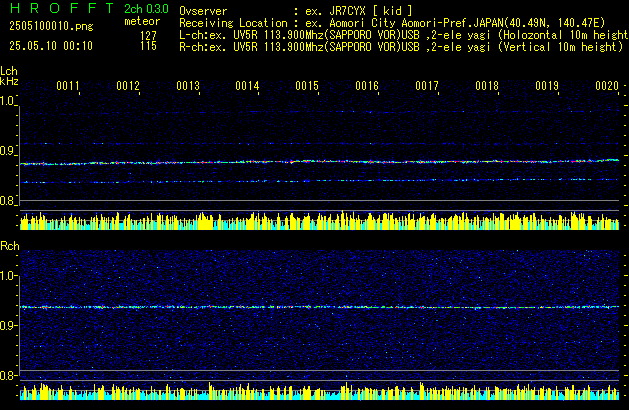Click time marker 0014

(x=247, y=86)
